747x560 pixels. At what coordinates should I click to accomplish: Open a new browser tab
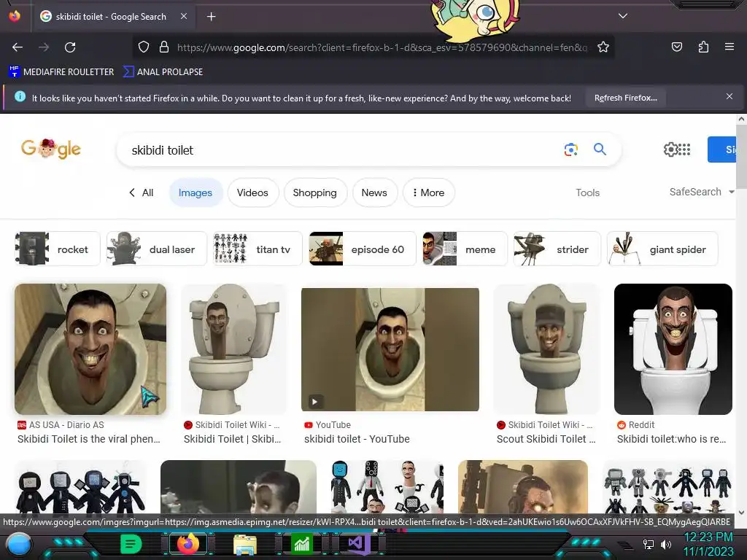point(211,17)
